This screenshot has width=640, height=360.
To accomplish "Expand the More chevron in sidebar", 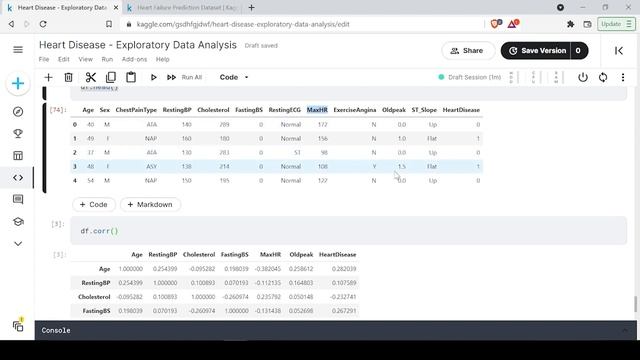I will click(x=18, y=244).
